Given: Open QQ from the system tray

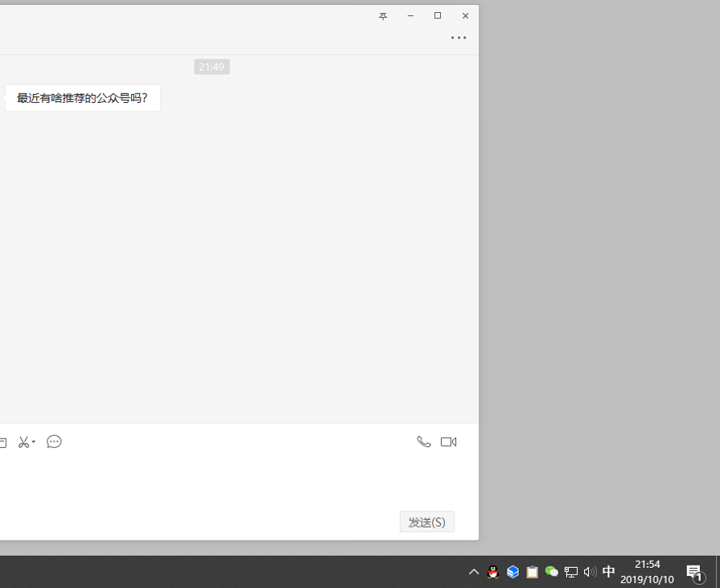Looking at the screenshot, I should tap(492, 571).
